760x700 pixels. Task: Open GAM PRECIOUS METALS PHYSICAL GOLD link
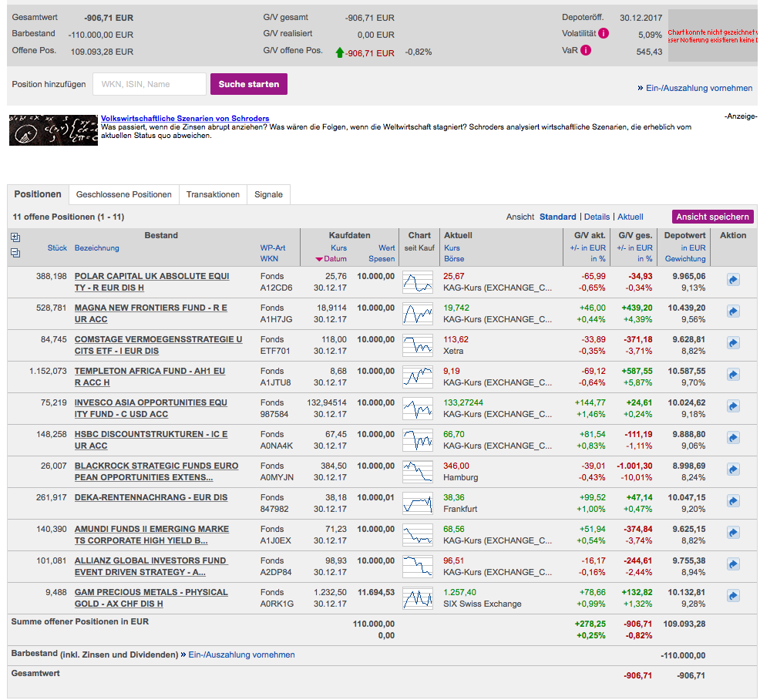pos(151,597)
